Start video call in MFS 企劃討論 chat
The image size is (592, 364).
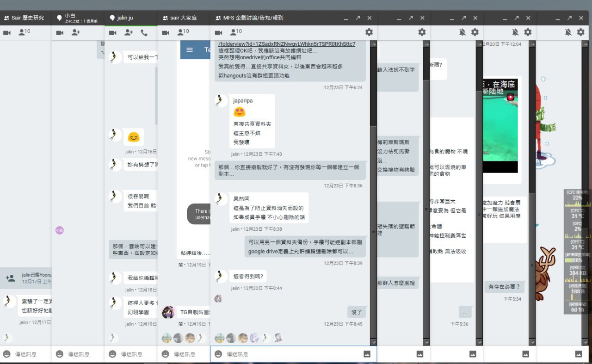pyautogui.click(x=218, y=32)
